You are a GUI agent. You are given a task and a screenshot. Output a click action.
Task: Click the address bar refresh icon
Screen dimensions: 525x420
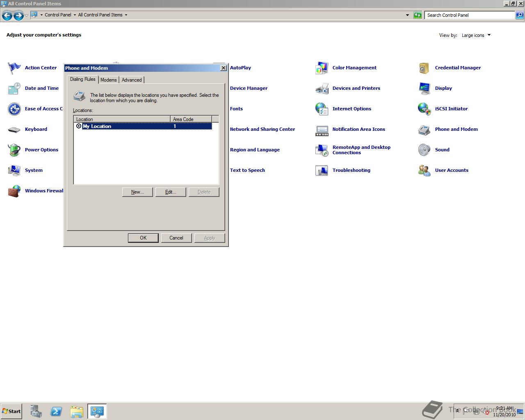(418, 15)
